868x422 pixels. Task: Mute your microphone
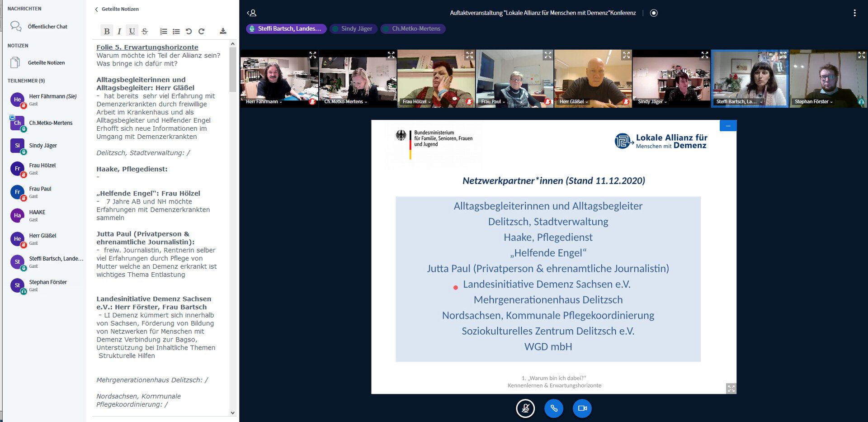[525, 408]
